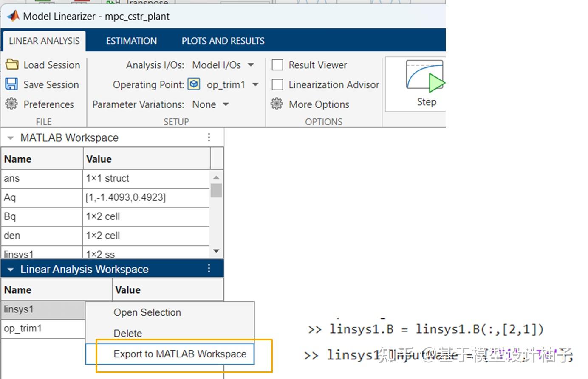The height and width of the screenshot is (379, 588).
Task: Click Delete in the context menu
Action: pos(127,333)
